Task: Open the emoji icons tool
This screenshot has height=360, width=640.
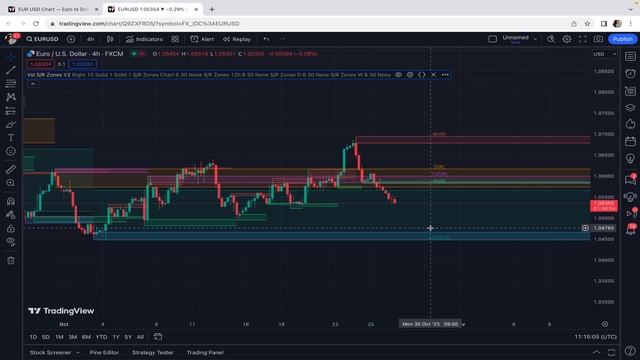Action: (11, 151)
